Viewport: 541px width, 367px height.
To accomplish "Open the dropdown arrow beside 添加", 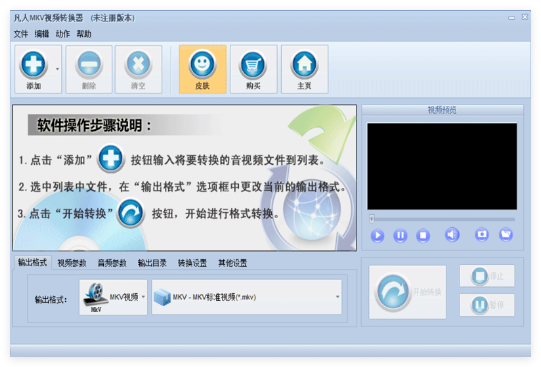I will pos(57,69).
